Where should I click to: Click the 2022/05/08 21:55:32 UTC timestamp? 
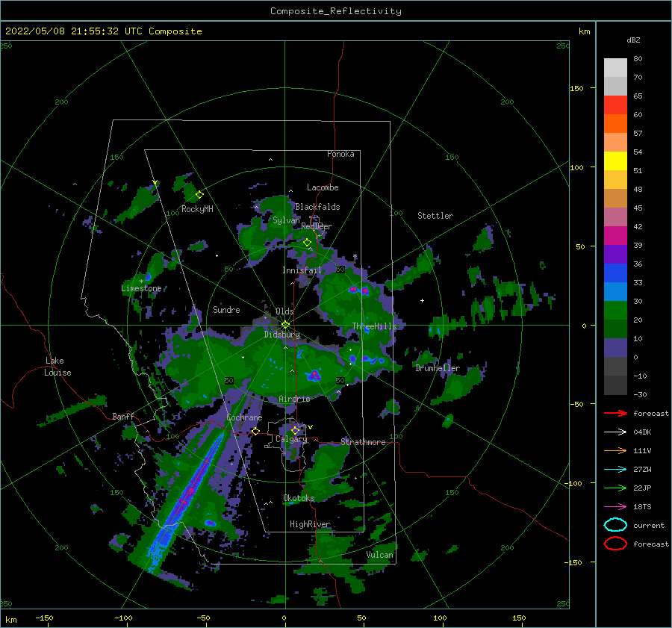coord(66,31)
